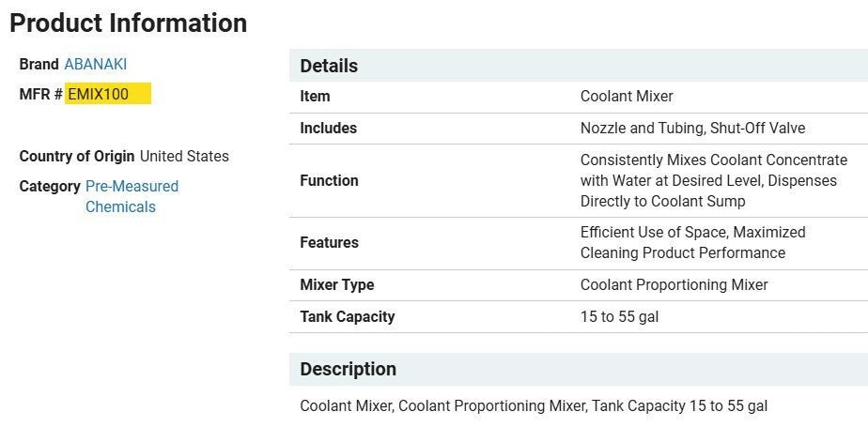
Task: Click the Mixer Type row label
Action: [336, 284]
